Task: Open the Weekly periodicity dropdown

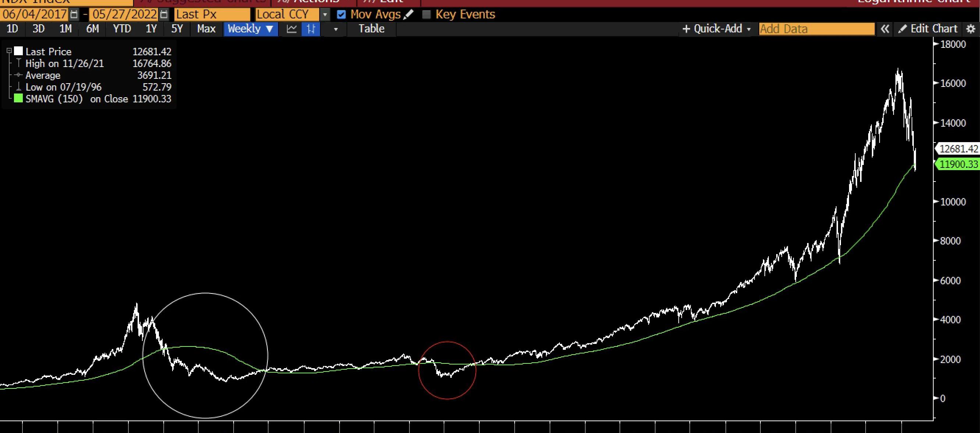Action: (250, 29)
